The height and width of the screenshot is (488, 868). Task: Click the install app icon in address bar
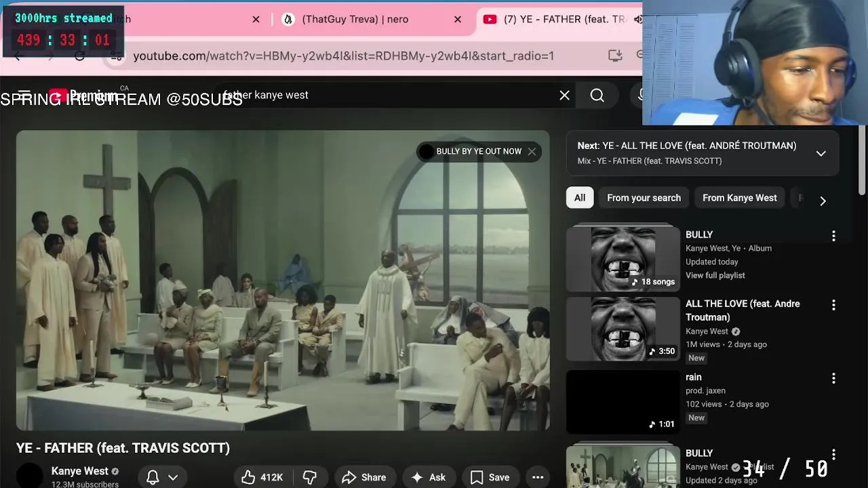(x=615, y=56)
